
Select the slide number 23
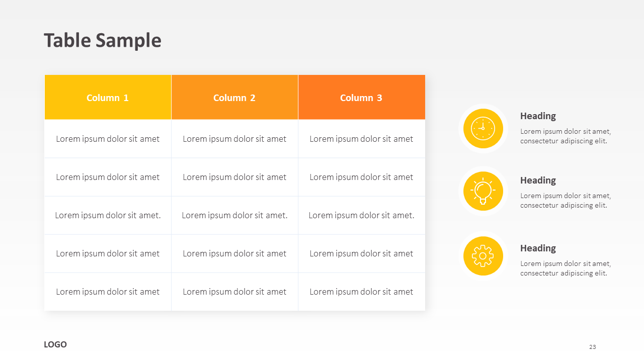click(x=592, y=347)
